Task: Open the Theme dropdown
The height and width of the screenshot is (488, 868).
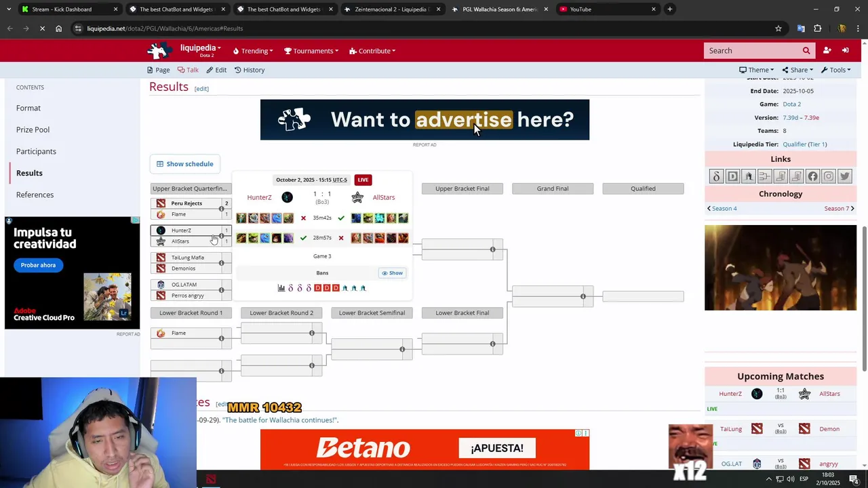Action: pyautogui.click(x=757, y=70)
